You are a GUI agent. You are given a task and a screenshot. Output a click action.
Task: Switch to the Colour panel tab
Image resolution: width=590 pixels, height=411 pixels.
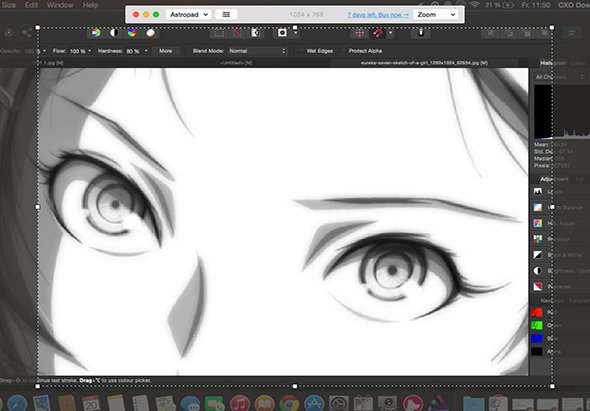click(x=578, y=63)
